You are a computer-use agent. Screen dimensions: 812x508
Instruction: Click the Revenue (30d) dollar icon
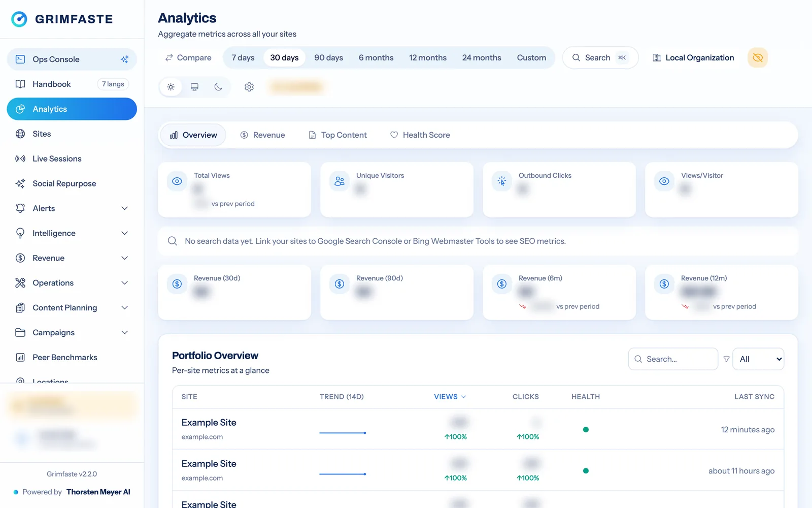(177, 284)
